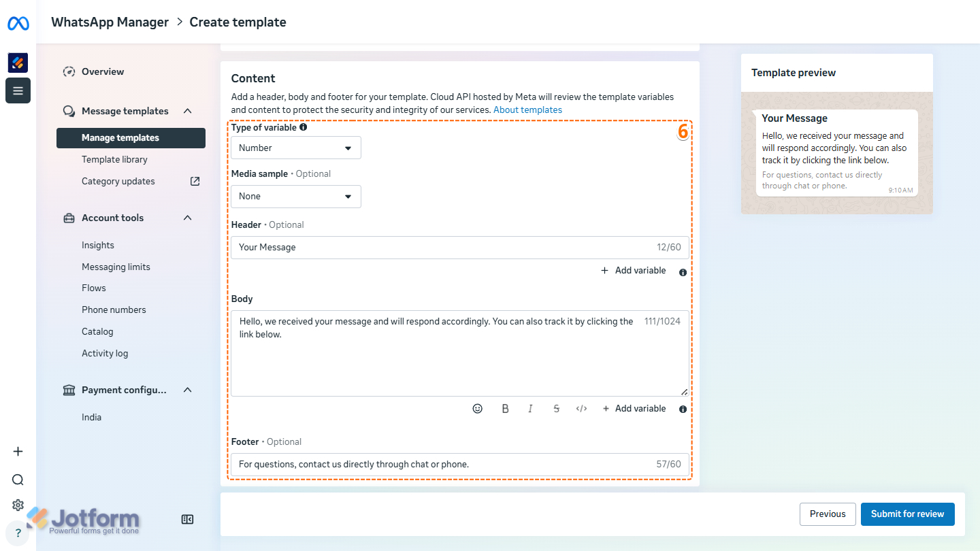
Task: Open the Jotform business account icon
Action: tap(18, 63)
